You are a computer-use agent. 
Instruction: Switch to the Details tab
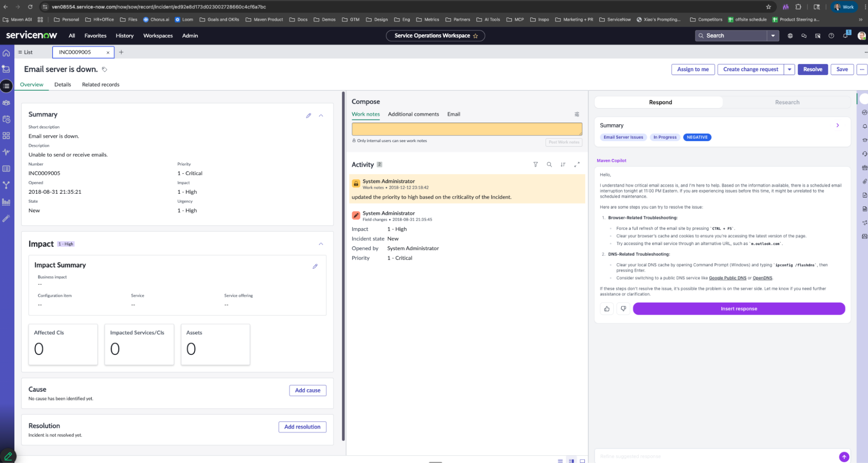click(x=63, y=85)
